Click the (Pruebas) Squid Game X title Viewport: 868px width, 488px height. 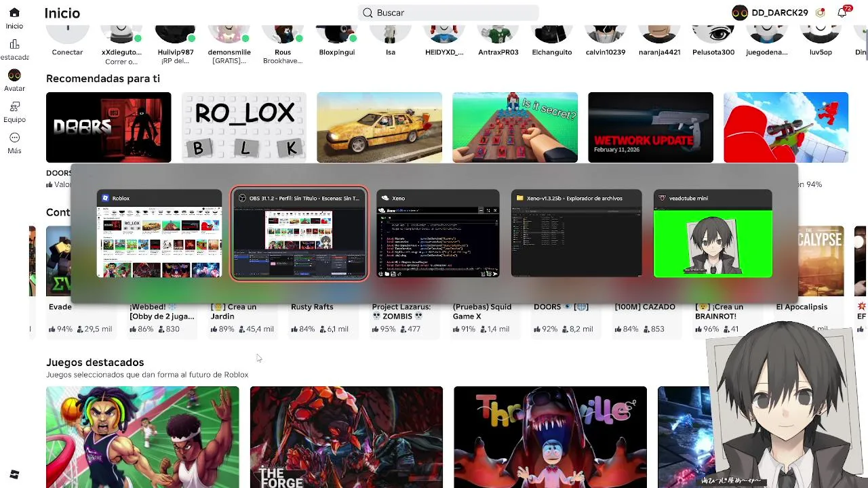point(482,312)
